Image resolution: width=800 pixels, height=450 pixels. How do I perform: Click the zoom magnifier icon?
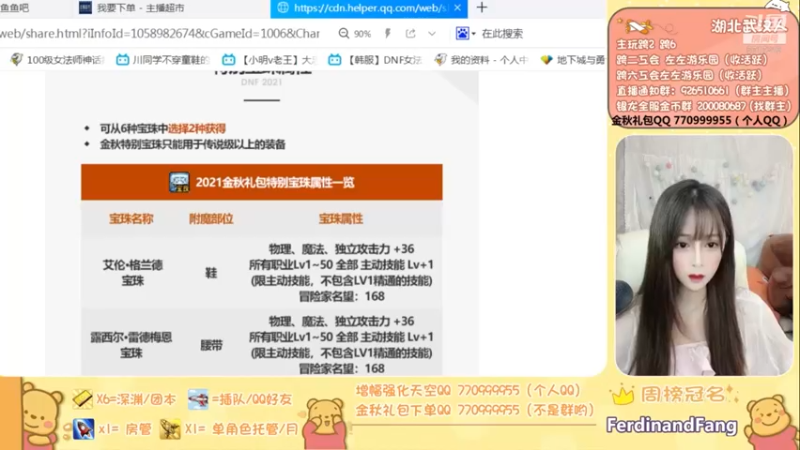click(x=344, y=34)
